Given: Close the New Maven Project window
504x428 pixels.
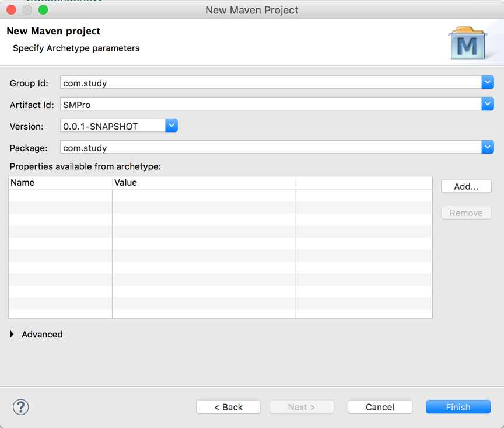Looking at the screenshot, I should click(x=11, y=10).
